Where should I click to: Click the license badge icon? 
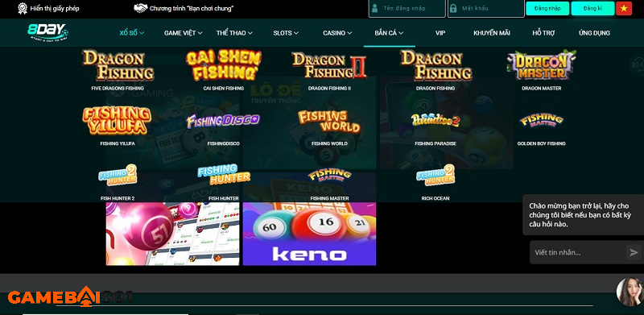(x=23, y=8)
